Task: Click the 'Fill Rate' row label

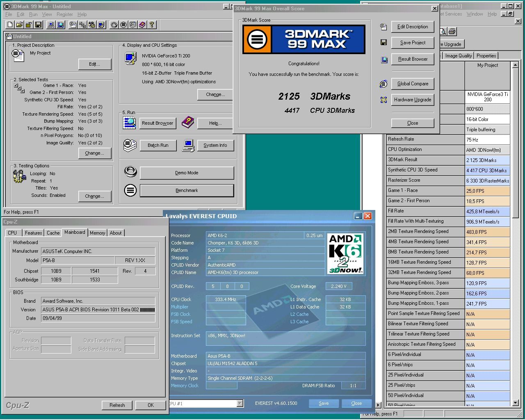Action: tap(425, 211)
